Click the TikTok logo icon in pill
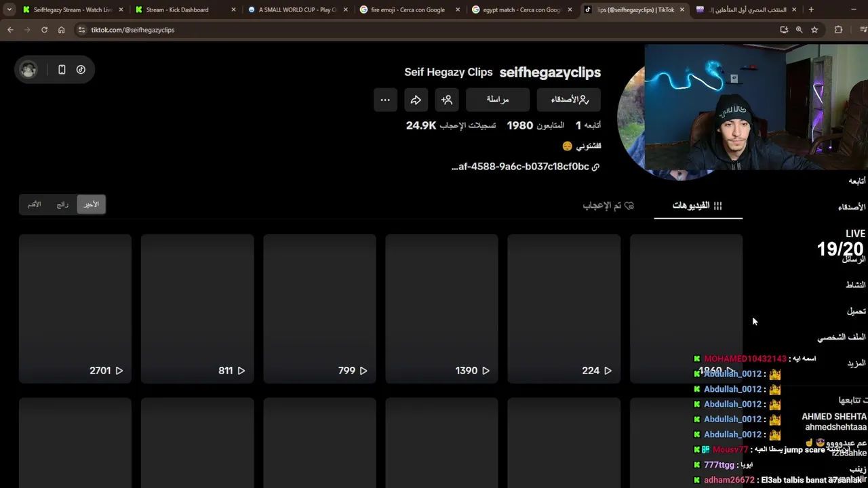Viewport: 868px width, 488px height. pyautogui.click(x=81, y=69)
